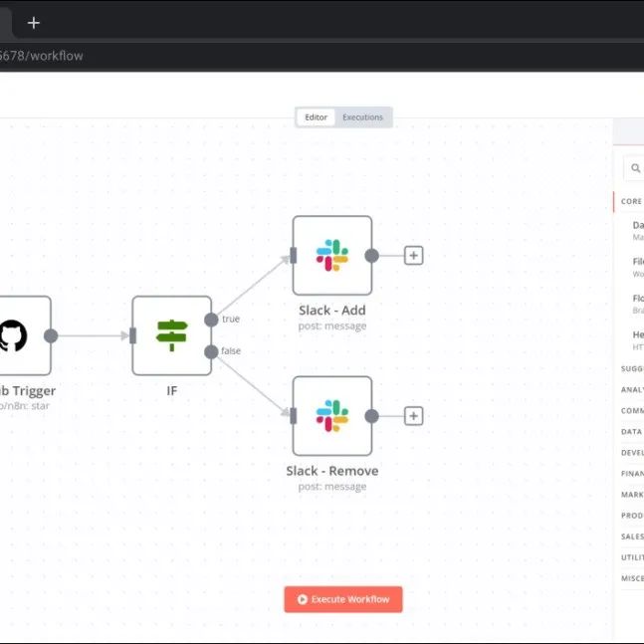Switch to the Executions tab
The height and width of the screenshot is (644, 644).
click(x=362, y=117)
